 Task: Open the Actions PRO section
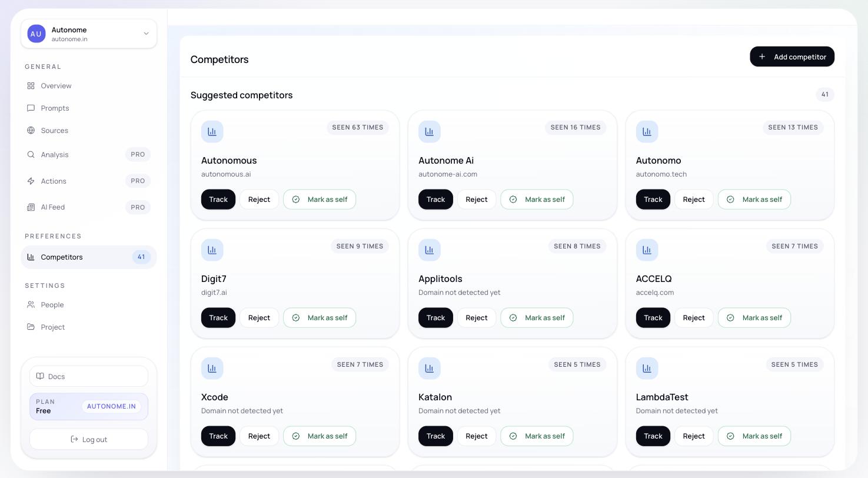click(89, 181)
